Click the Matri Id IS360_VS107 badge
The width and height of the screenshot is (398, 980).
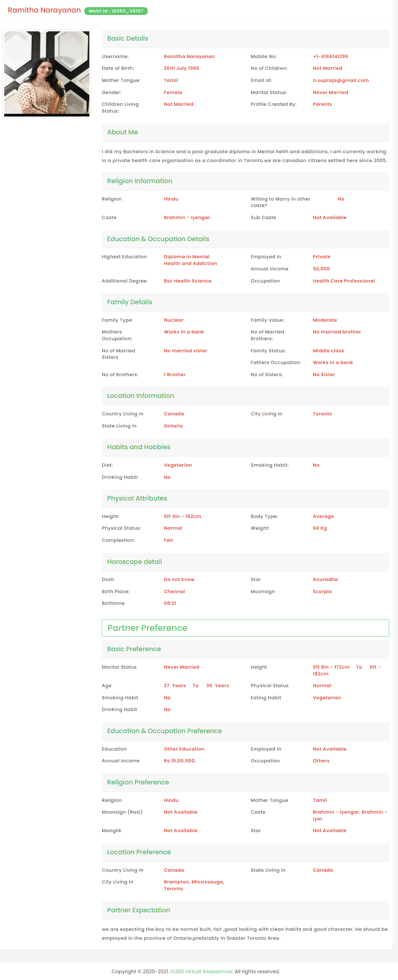(x=116, y=11)
